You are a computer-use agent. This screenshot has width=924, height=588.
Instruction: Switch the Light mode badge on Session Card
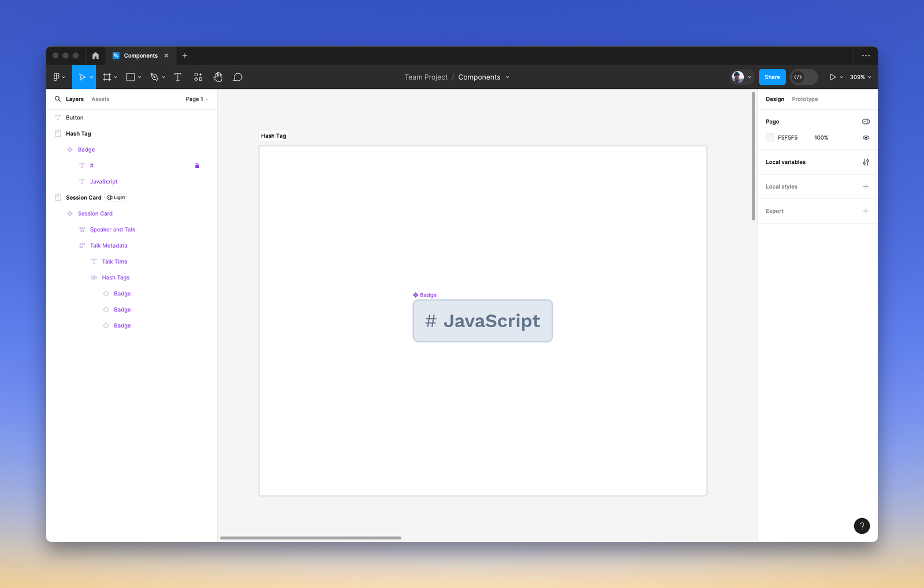click(x=116, y=197)
